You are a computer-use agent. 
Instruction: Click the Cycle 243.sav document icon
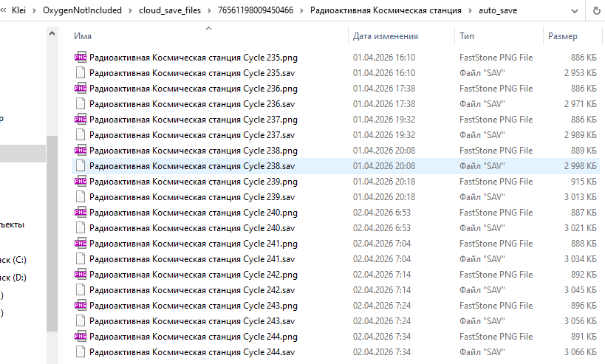[81, 321]
